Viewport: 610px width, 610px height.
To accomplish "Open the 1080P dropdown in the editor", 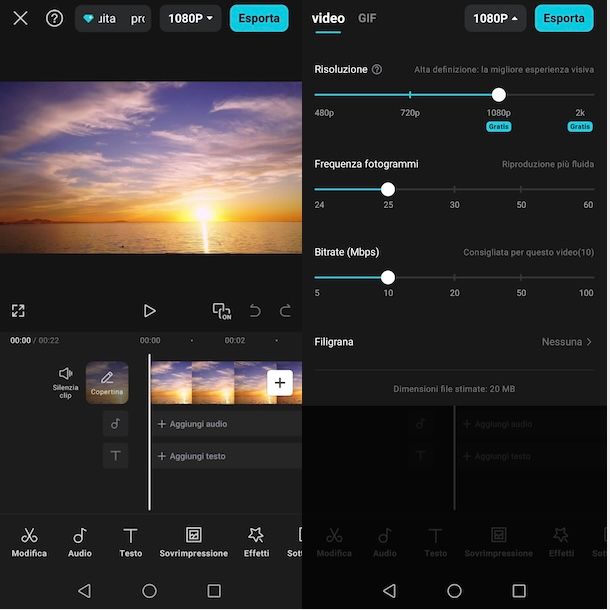I will [191, 18].
